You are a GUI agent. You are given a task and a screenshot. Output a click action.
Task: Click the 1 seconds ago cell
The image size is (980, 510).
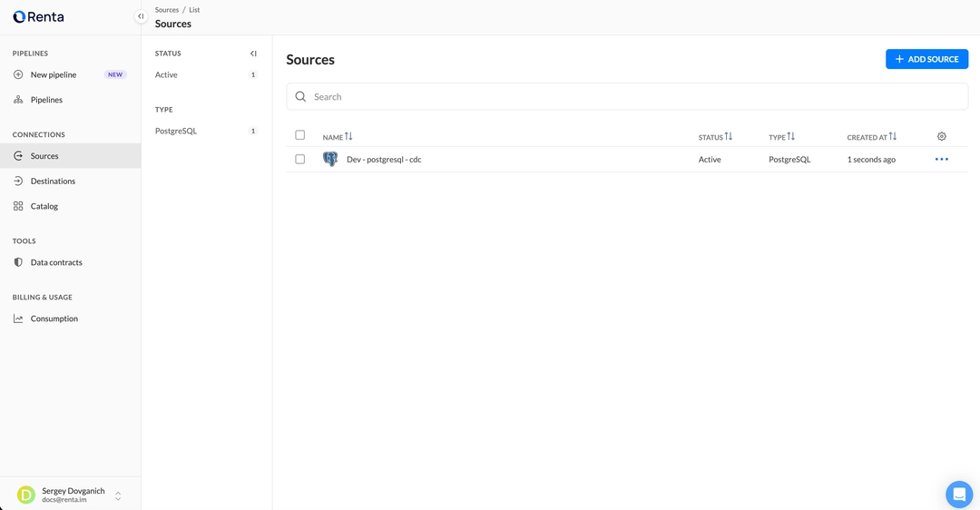coord(871,160)
